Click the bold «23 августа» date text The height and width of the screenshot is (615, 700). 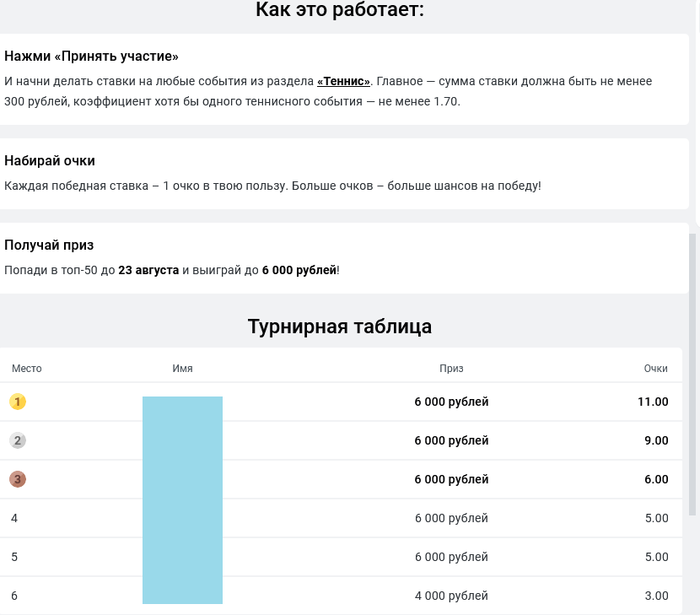pyautogui.click(x=148, y=270)
